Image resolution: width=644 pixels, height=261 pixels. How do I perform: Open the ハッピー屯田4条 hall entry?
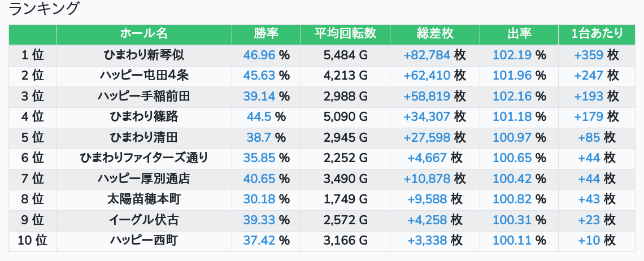pos(143,76)
